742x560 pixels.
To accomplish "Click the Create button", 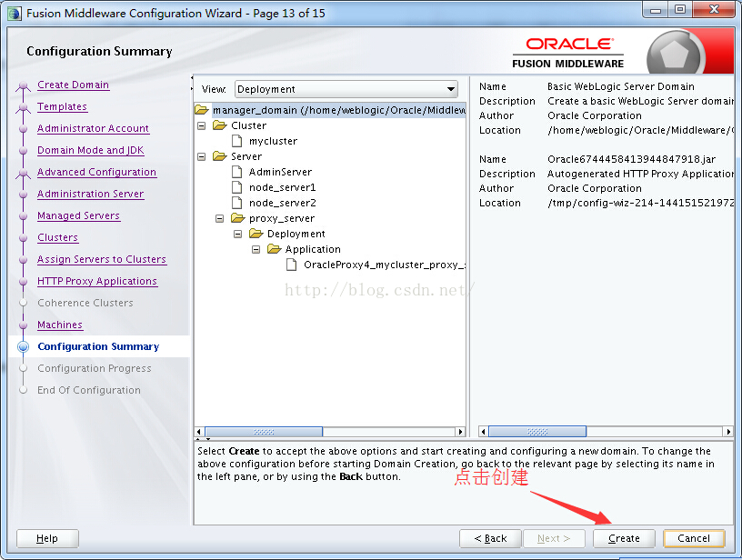I will click(624, 538).
